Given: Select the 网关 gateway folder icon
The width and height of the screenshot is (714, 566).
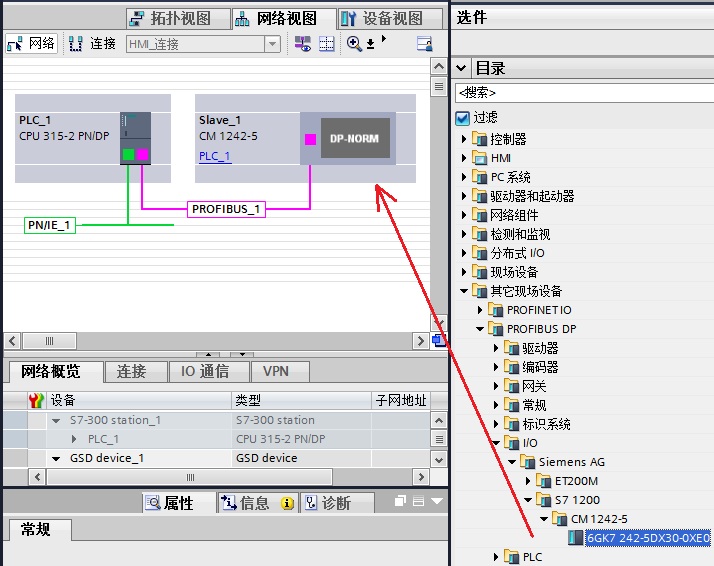Looking at the screenshot, I should tap(511, 386).
